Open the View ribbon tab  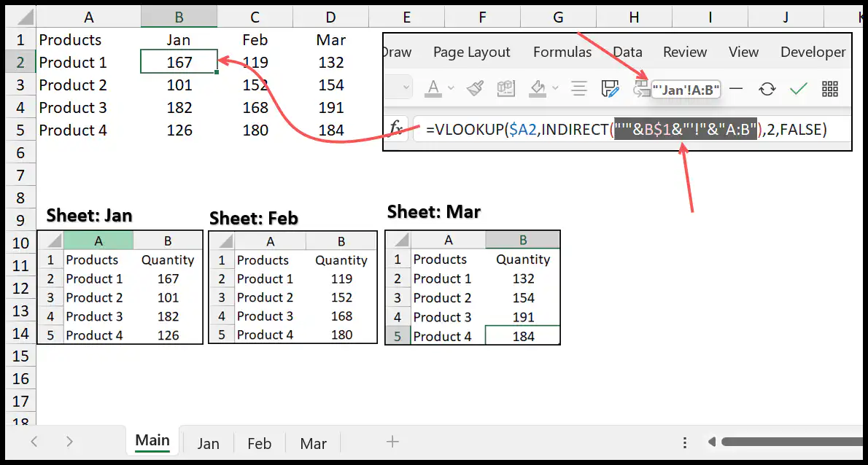743,52
